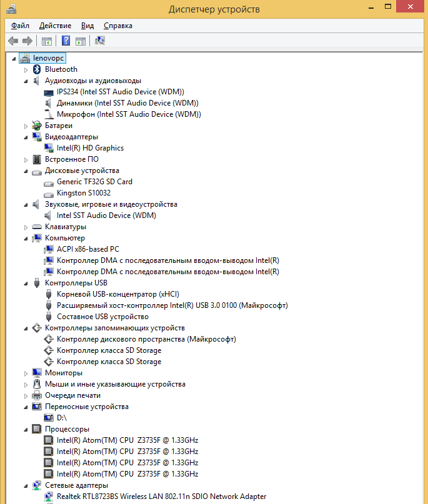The height and width of the screenshot is (504, 428).
Task: Click the lenovopc computer icon
Action: [25, 58]
